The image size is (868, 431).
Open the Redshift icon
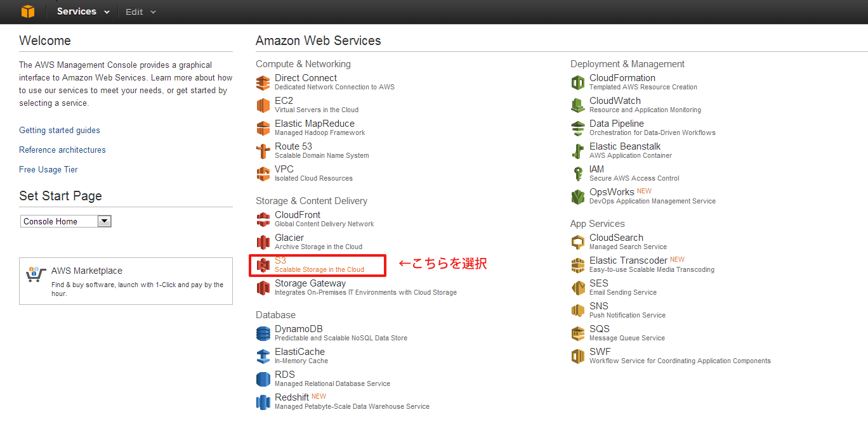pyautogui.click(x=263, y=402)
